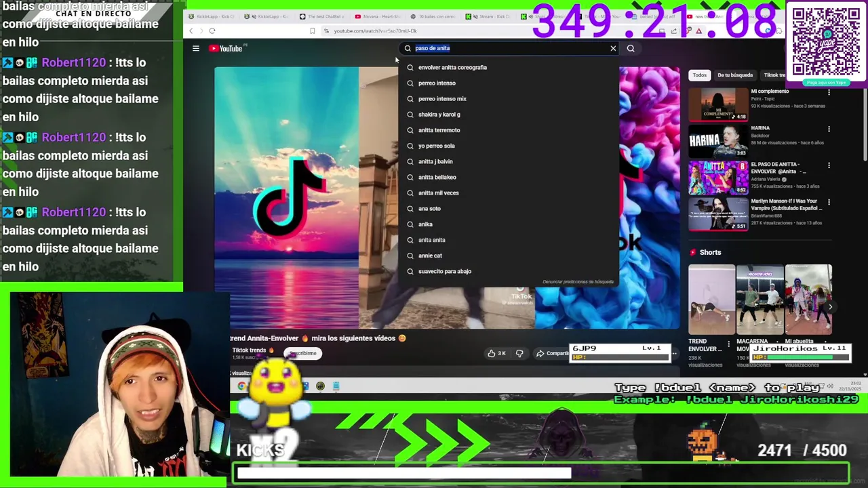
Task: Click the youtube.com address bar
Action: tap(375, 30)
